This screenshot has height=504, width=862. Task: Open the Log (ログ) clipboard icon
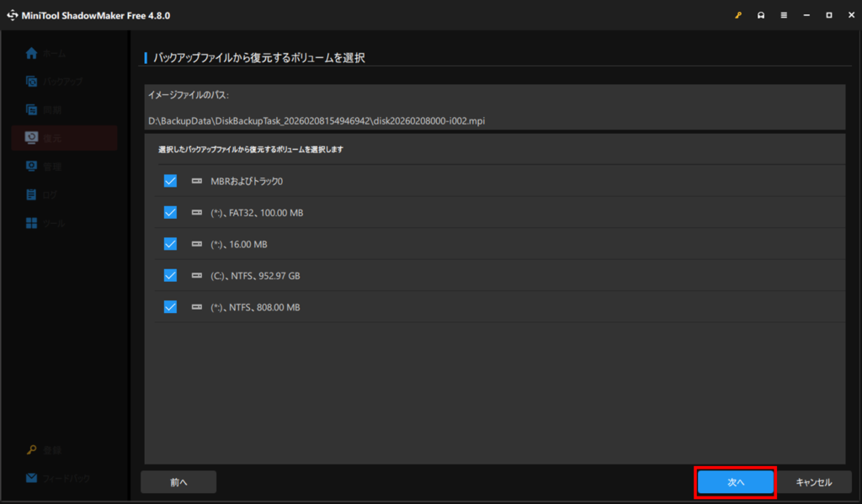[x=32, y=194]
